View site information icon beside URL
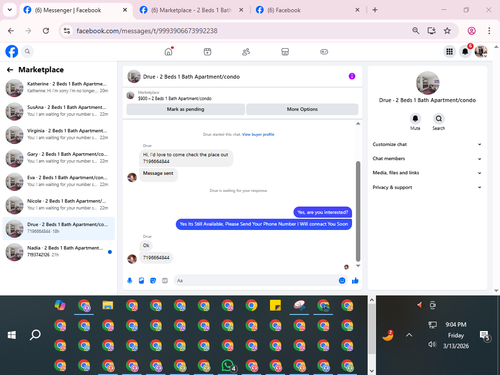 (67, 31)
